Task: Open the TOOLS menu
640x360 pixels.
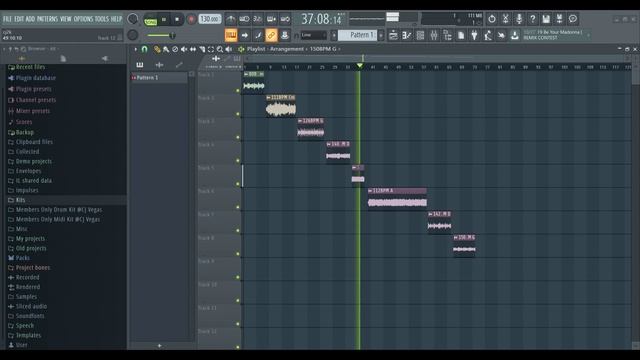Action: (x=102, y=19)
